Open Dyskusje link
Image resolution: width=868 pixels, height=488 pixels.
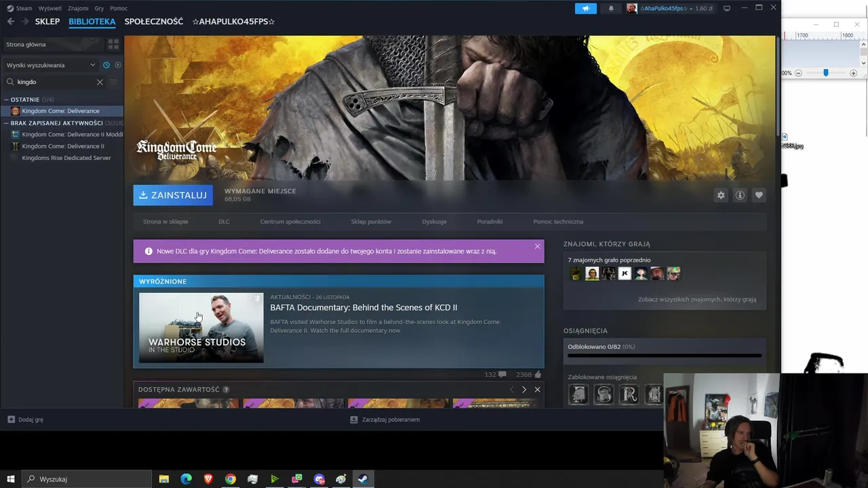(434, 222)
